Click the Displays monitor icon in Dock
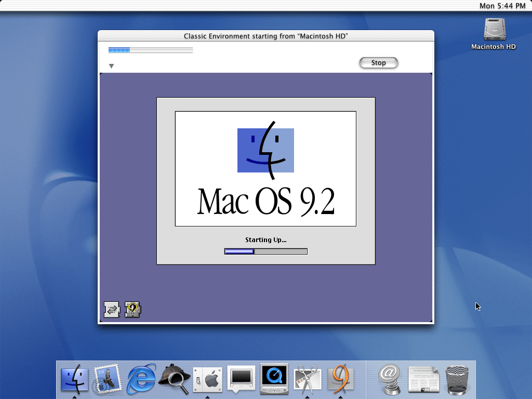The height and width of the screenshot is (399, 532). click(x=241, y=378)
